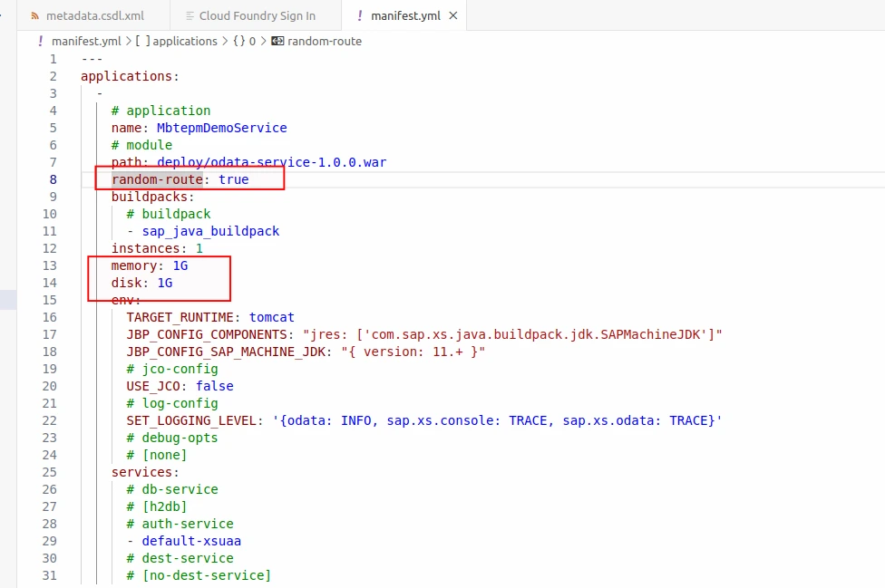This screenshot has width=885, height=588.
Task: Open the Cloud Foundry Sign In tab
Action: pos(256,15)
